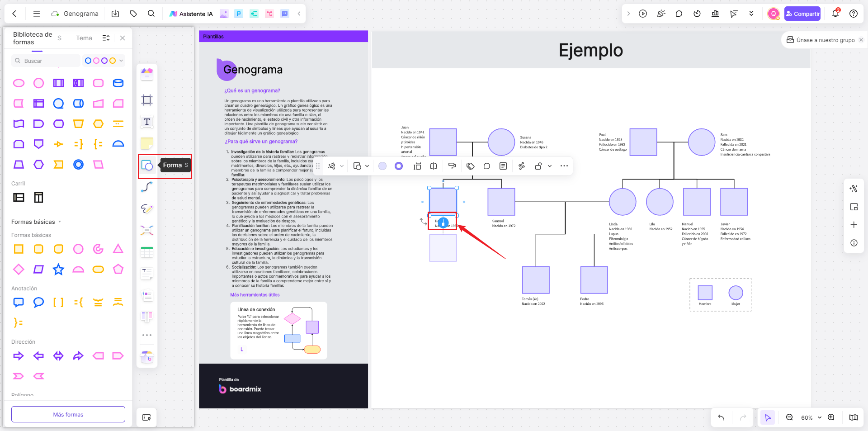Viewport: 868px width, 431px height.
Task: Click the export download icon
Action: [115, 14]
